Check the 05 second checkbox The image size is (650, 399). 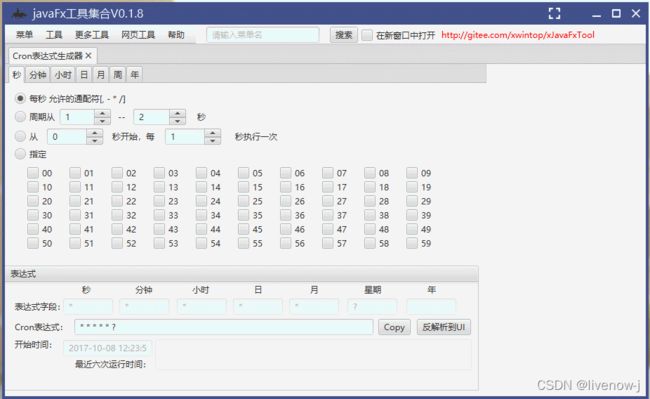tap(244, 173)
